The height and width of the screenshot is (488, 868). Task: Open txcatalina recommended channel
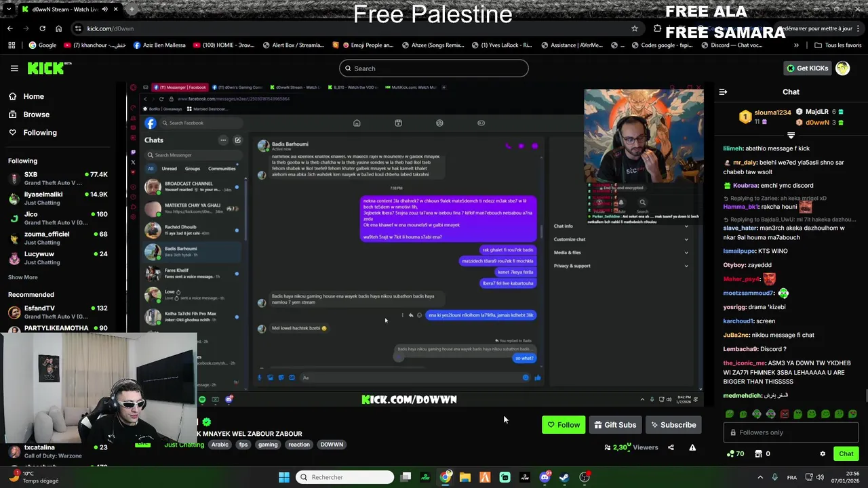point(57,451)
